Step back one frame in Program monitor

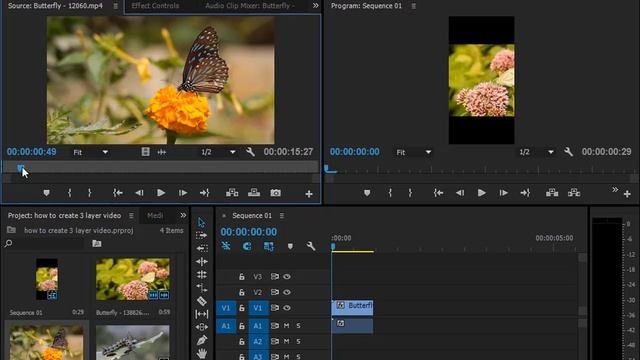(460, 193)
